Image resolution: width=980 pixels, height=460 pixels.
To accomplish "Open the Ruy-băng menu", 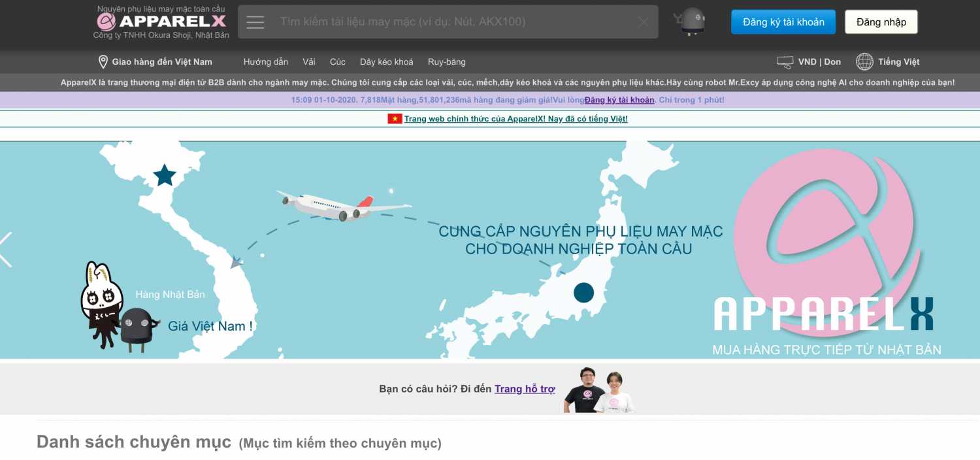I will 447,62.
